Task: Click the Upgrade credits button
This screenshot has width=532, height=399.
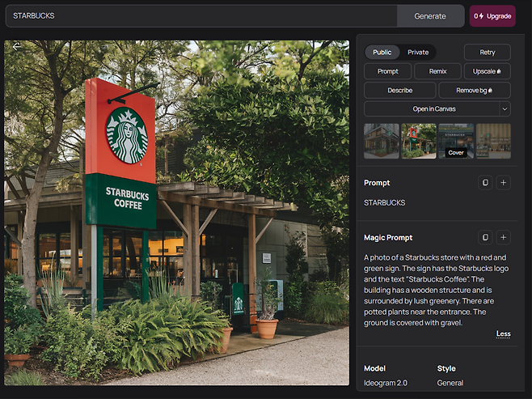Action: (492, 16)
